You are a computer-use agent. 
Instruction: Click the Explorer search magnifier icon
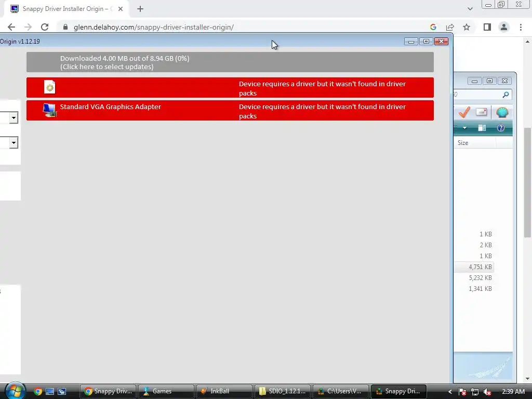coord(506,95)
